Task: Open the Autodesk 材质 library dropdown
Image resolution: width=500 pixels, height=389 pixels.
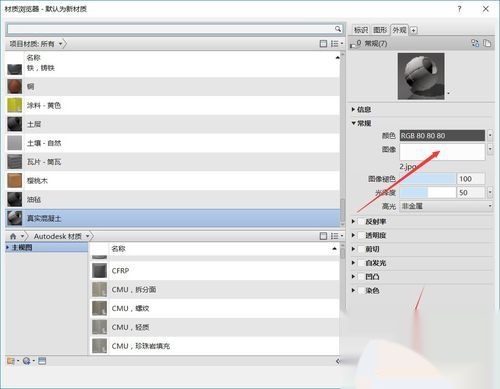Action: (x=87, y=236)
